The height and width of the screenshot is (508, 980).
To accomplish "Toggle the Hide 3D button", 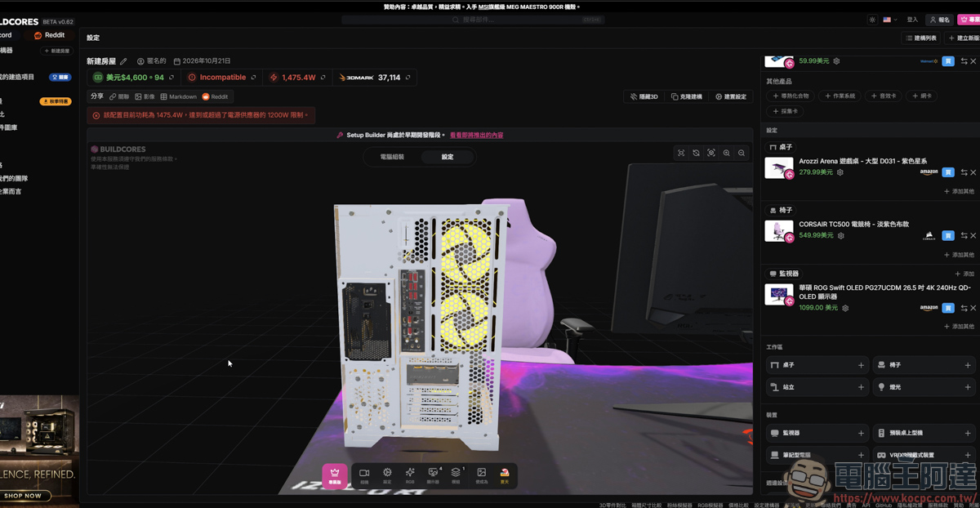I will pyautogui.click(x=644, y=96).
